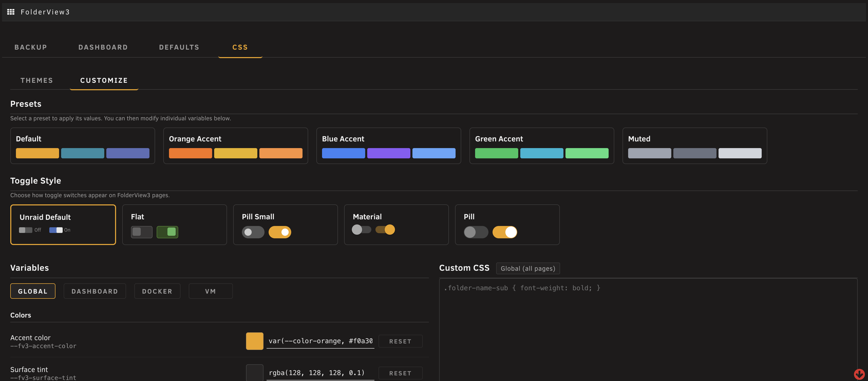This screenshot has width=868, height=381.
Task: Click the red arrow icon at bottom corner
Action: 859,374
